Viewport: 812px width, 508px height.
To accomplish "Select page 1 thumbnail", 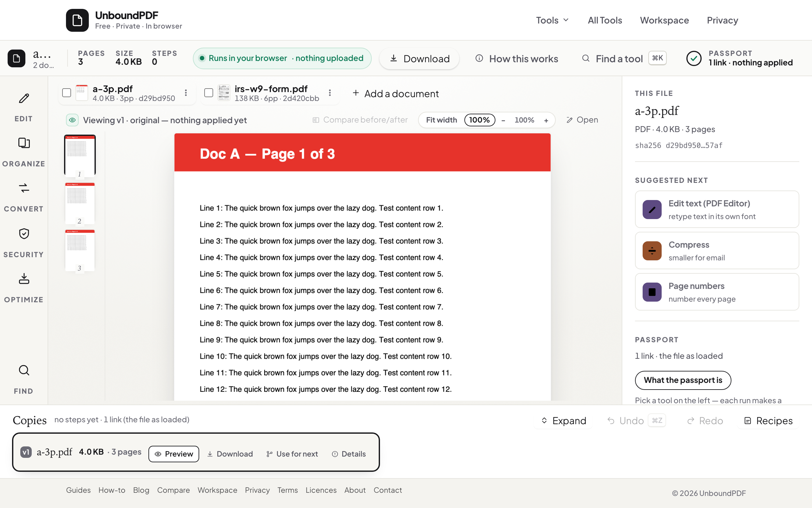I will pos(80,156).
